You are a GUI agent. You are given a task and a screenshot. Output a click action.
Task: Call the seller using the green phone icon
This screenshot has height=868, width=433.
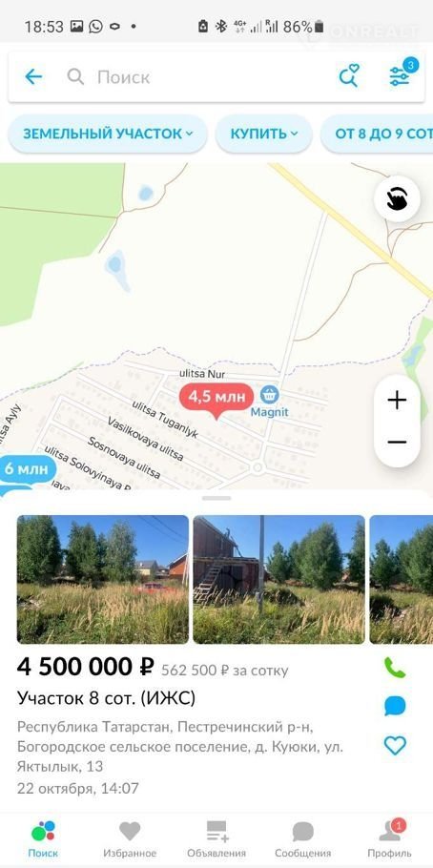[x=395, y=668]
